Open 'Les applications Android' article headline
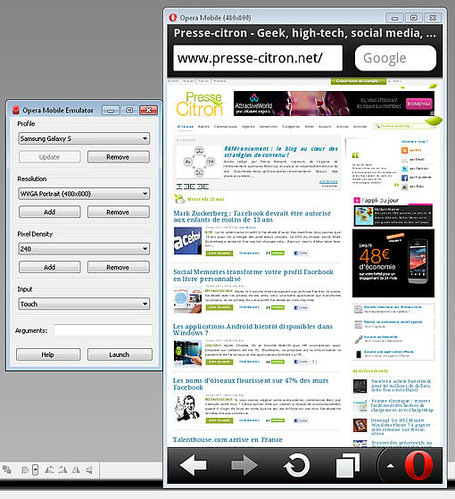This screenshot has width=455, height=499. pos(253,329)
